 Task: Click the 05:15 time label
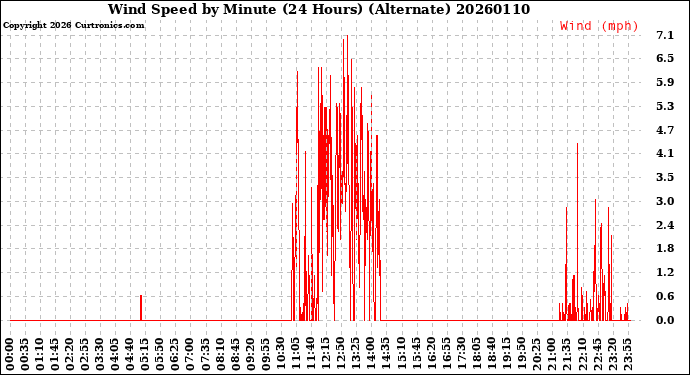pyautogui.click(x=146, y=354)
